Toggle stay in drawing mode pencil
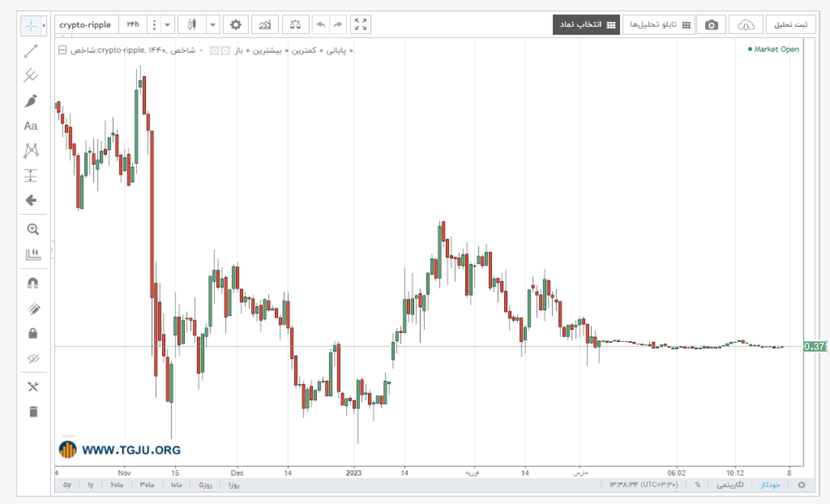This screenshot has height=504, width=830. [x=33, y=308]
